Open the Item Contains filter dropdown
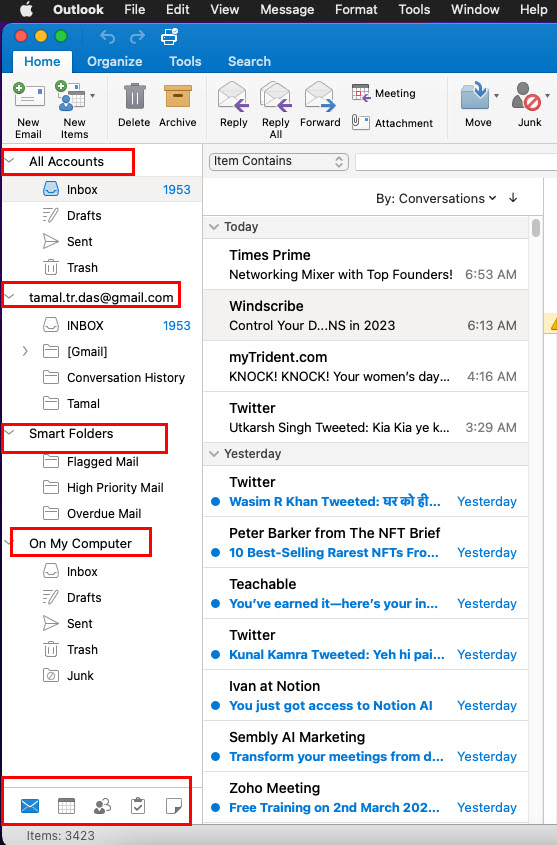Screen dimensions: 557x845 [278, 161]
